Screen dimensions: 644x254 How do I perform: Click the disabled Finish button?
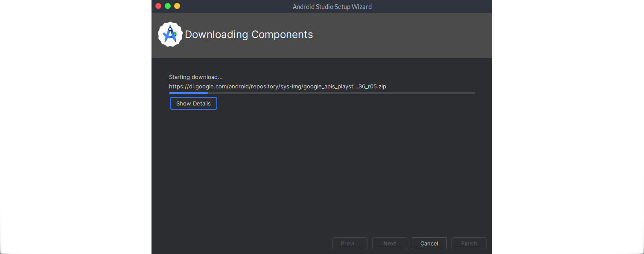pos(469,243)
